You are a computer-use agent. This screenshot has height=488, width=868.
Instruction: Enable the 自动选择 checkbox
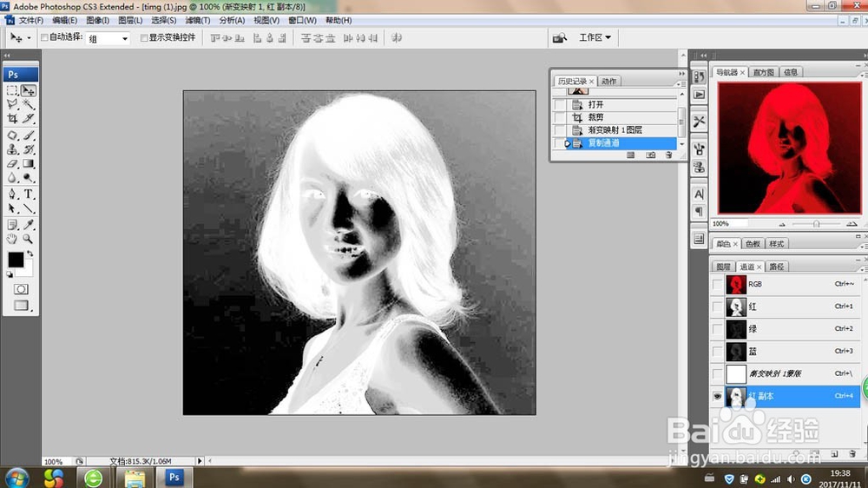[x=45, y=37]
